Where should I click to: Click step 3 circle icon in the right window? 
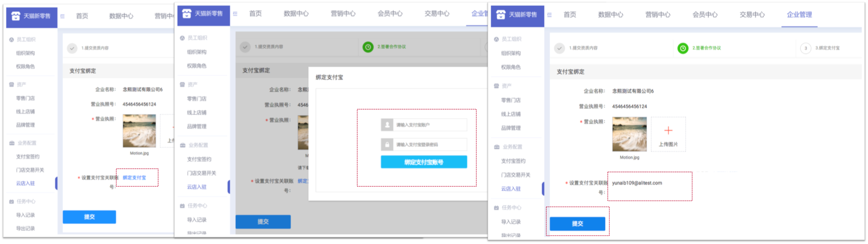tap(806, 48)
